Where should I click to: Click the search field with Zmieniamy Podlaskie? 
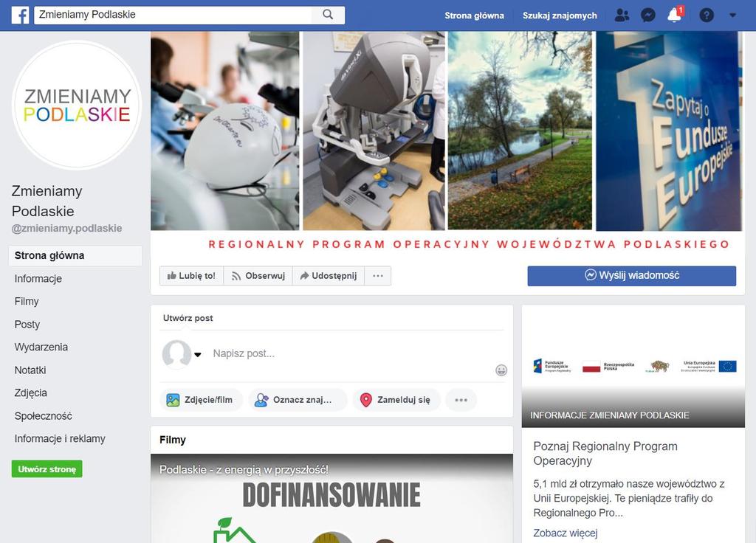(x=173, y=15)
